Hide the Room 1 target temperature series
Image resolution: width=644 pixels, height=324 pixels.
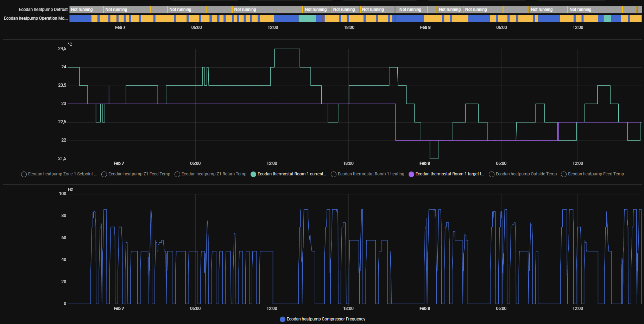point(411,174)
